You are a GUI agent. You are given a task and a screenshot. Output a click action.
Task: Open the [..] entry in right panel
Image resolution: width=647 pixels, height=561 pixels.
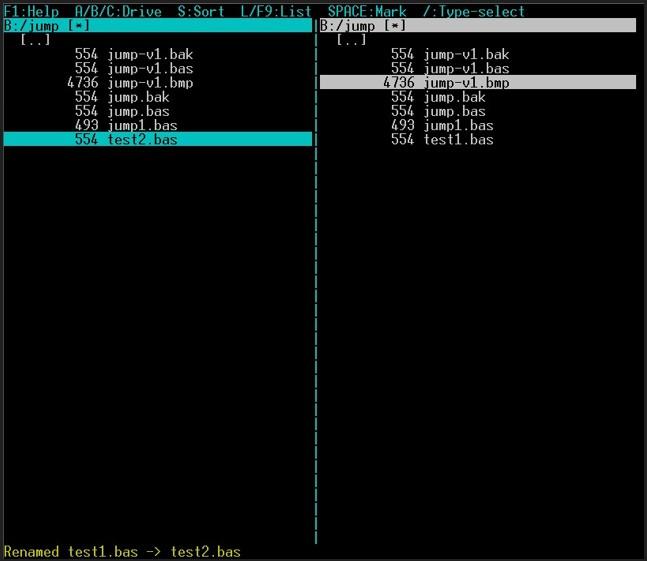[352, 40]
